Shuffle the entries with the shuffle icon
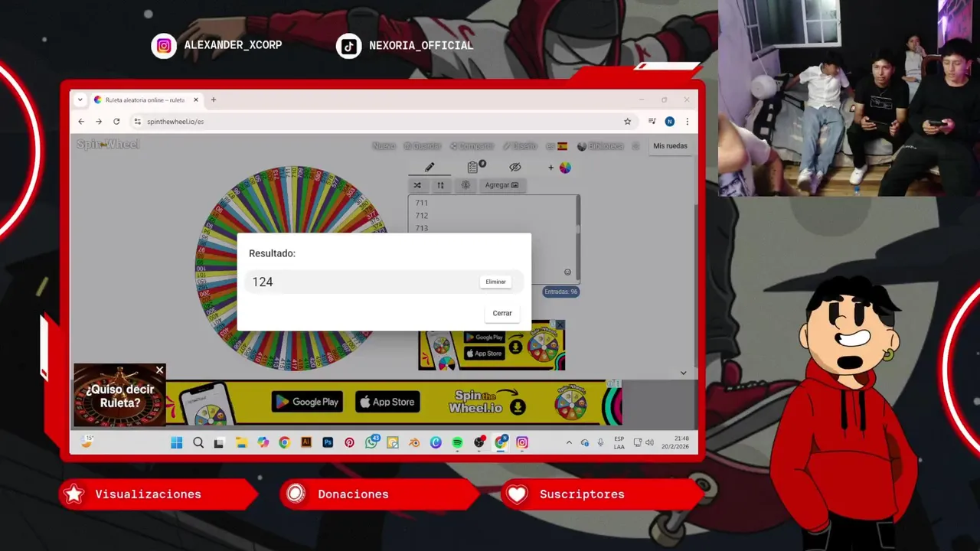Image resolution: width=980 pixels, height=551 pixels. point(417,185)
